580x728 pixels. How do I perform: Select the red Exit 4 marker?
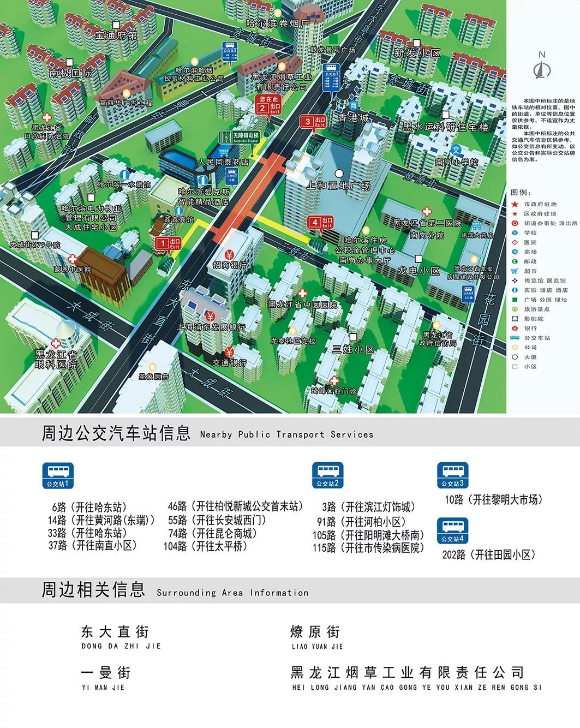click(321, 222)
